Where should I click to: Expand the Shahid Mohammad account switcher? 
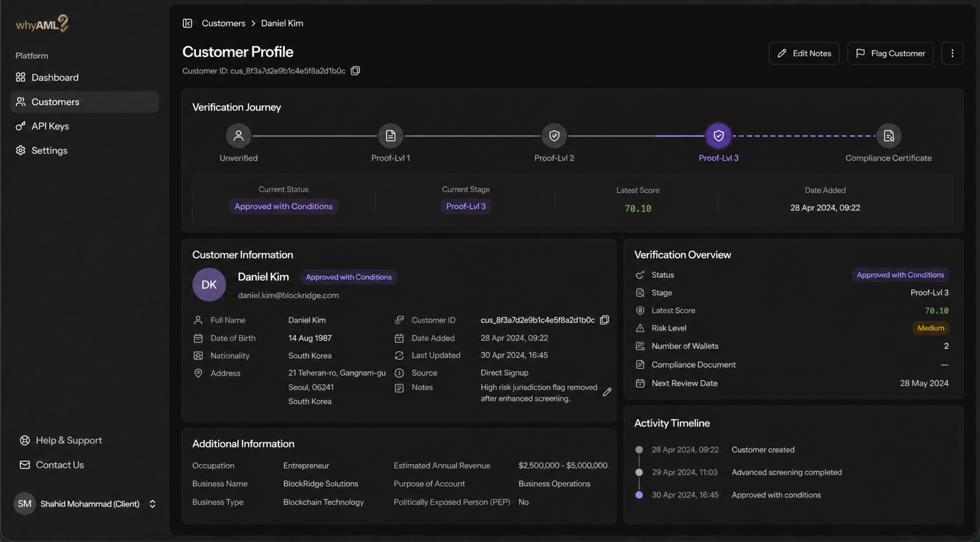[152, 504]
